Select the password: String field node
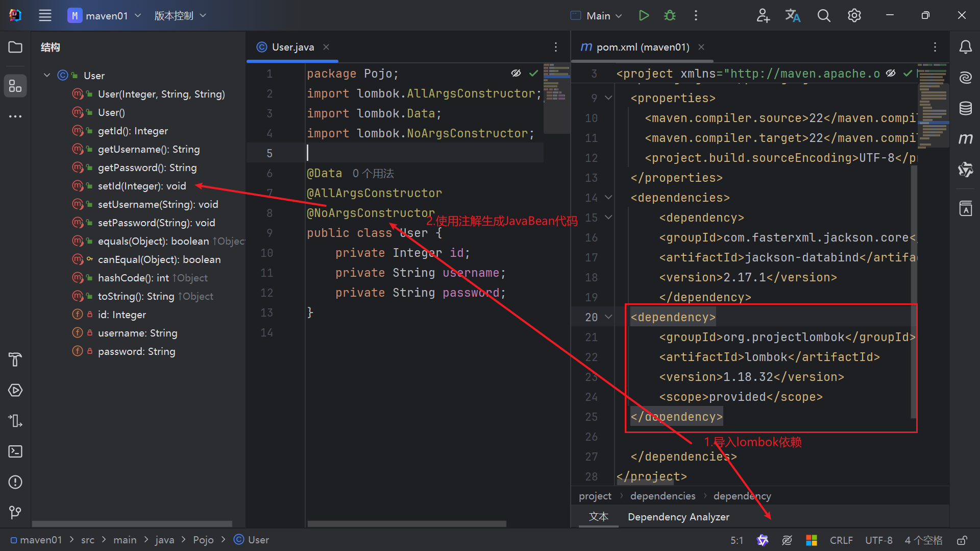980x551 pixels. (x=136, y=351)
